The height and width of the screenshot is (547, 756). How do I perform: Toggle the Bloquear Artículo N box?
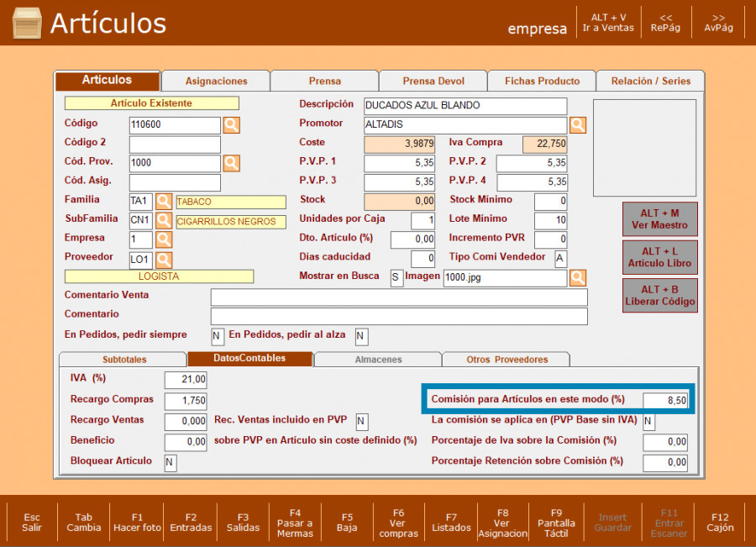pyautogui.click(x=171, y=463)
